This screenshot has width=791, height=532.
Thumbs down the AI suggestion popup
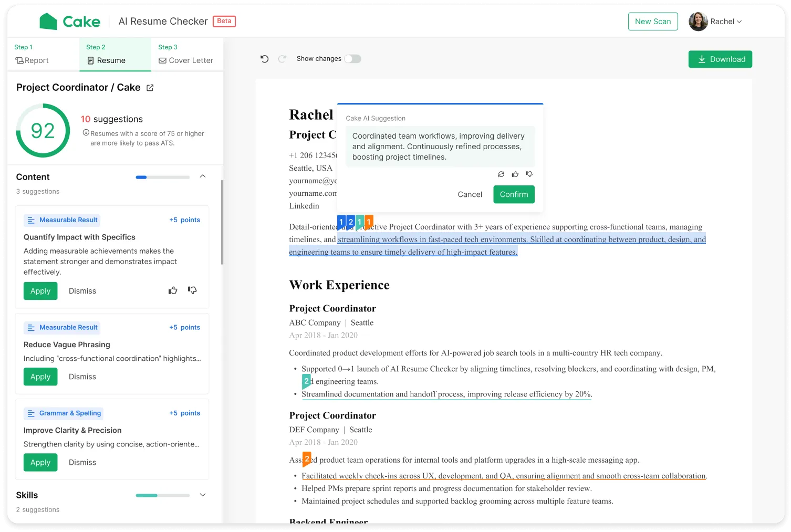(529, 174)
